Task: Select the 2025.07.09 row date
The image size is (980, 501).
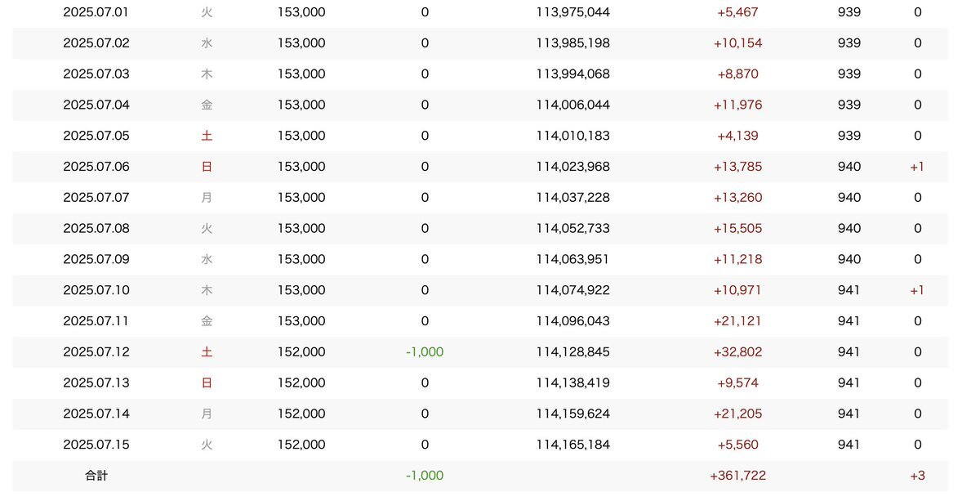Action: [96, 259]
